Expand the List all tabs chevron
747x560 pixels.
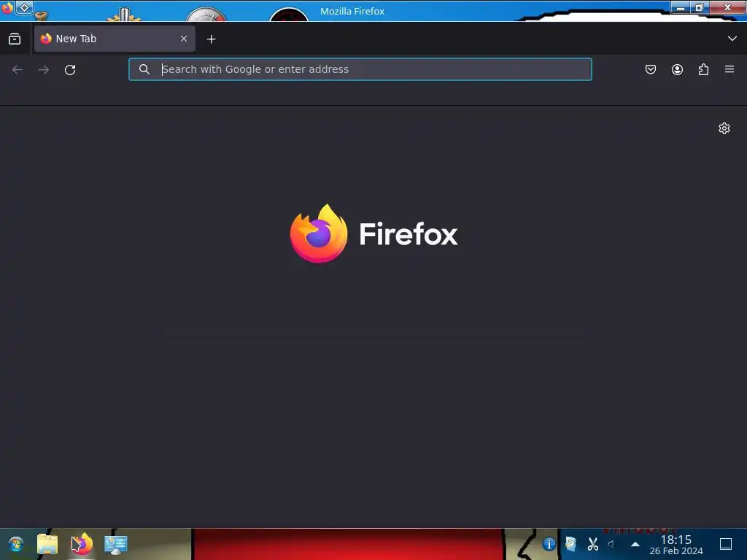(732, 39)
